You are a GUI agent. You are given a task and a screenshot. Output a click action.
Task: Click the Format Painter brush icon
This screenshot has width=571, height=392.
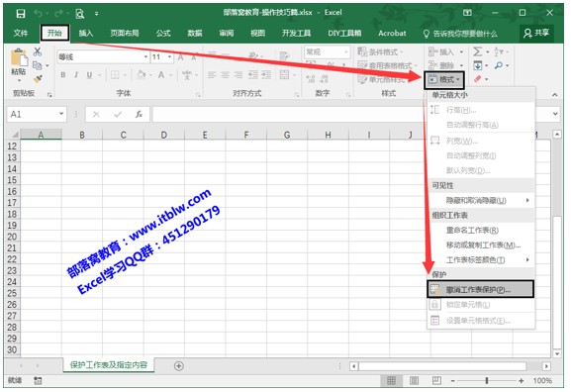[x=38, y=78]
